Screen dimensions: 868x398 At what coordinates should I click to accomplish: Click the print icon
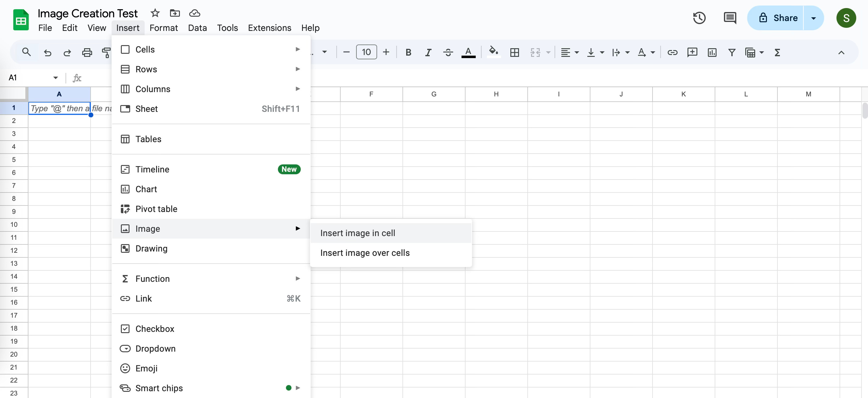(x=87, y=53)
